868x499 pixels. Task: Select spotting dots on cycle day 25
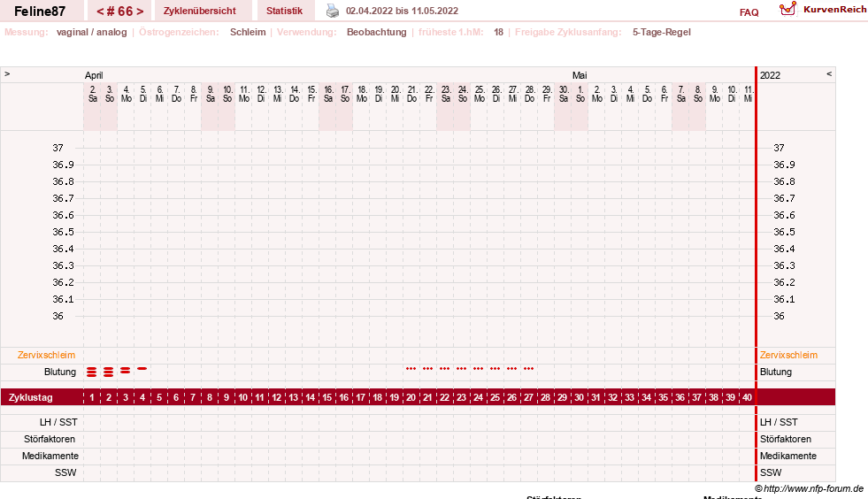[x=495, y=368]
